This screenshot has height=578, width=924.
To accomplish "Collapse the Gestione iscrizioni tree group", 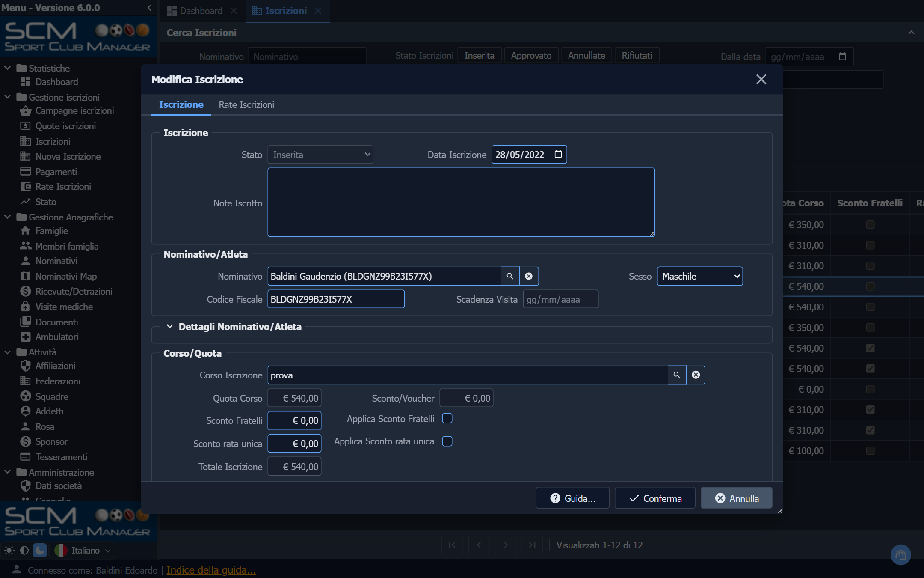I will click(7, 97).
